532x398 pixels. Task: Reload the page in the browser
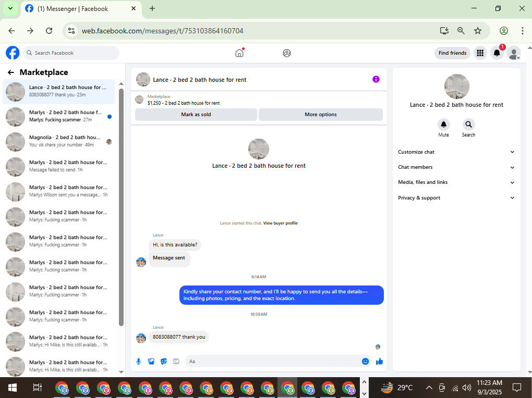click(x=49, y=31)
